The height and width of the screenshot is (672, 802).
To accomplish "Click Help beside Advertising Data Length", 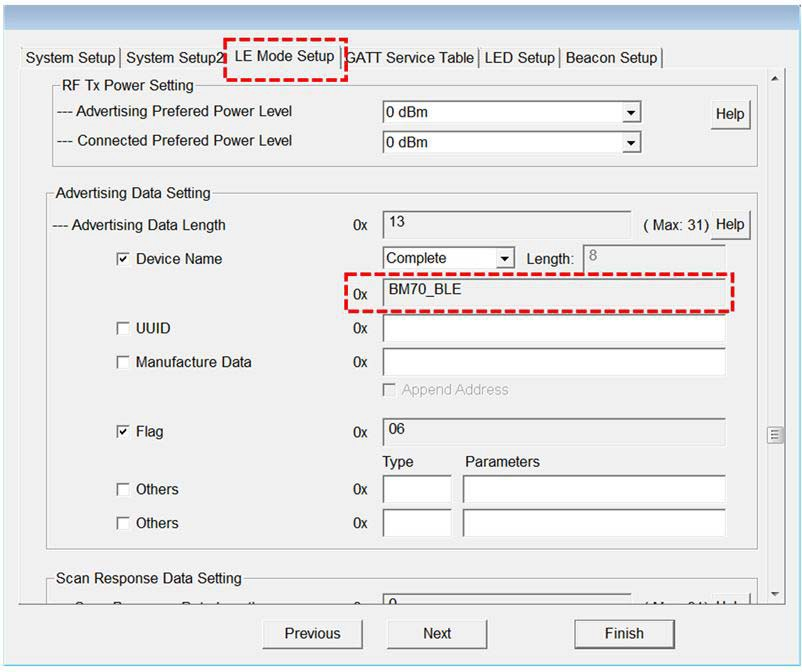I will coord(730,225).
